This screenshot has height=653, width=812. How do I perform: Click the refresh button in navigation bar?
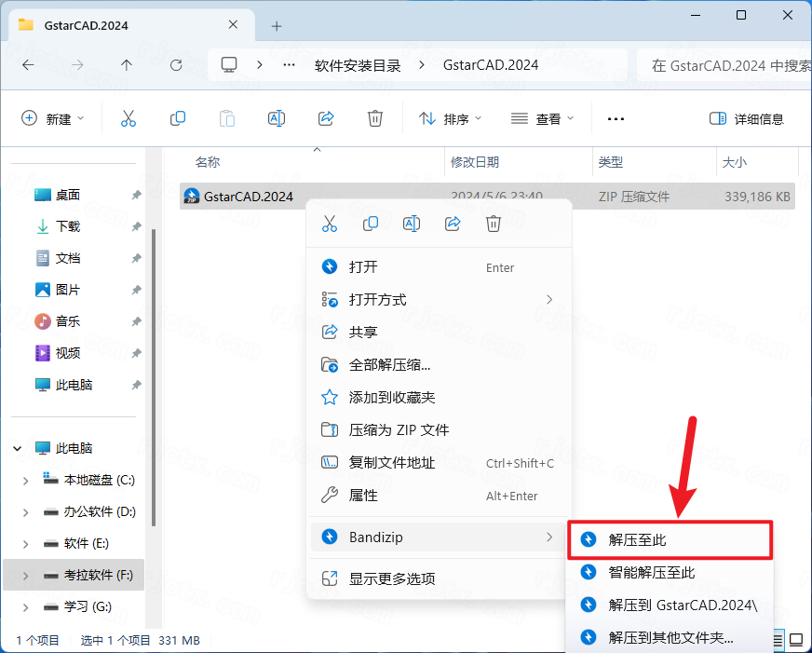click(x=176, y=65)
